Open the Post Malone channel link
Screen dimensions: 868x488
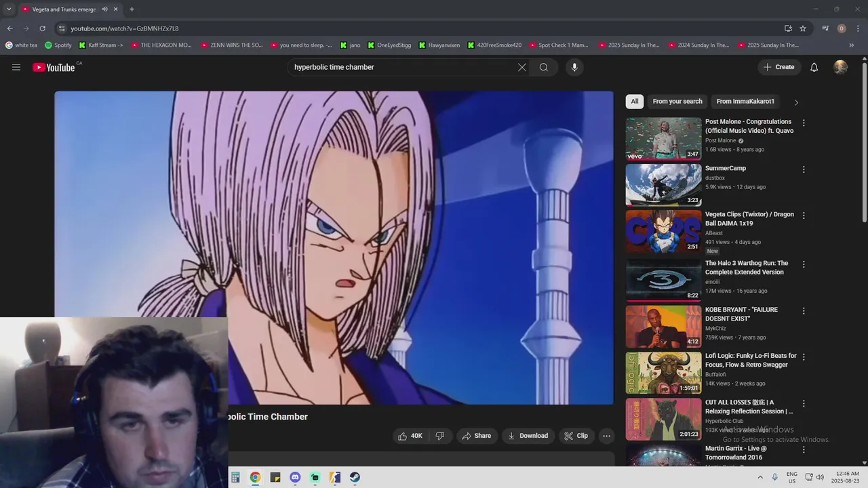tap(720, 140)
